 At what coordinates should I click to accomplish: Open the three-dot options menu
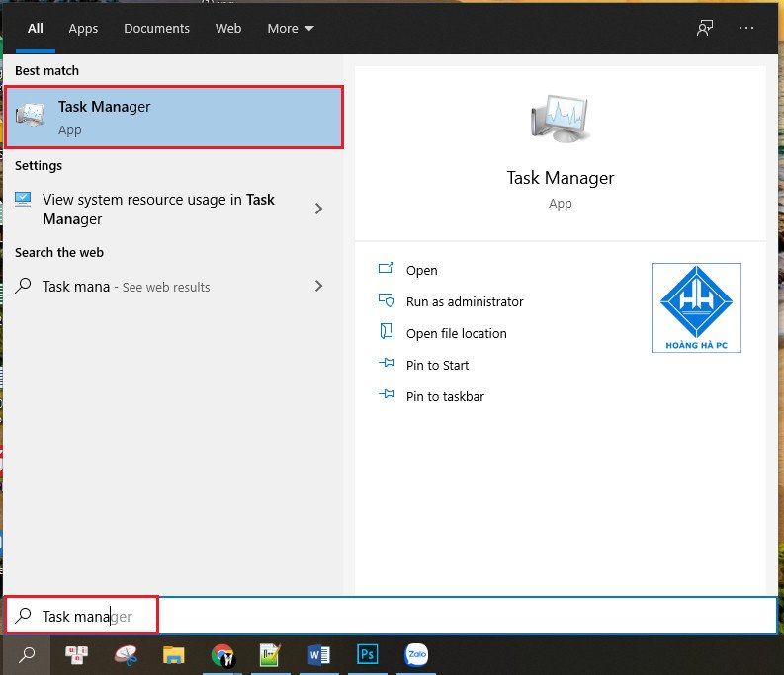click(x=746, y=28)
